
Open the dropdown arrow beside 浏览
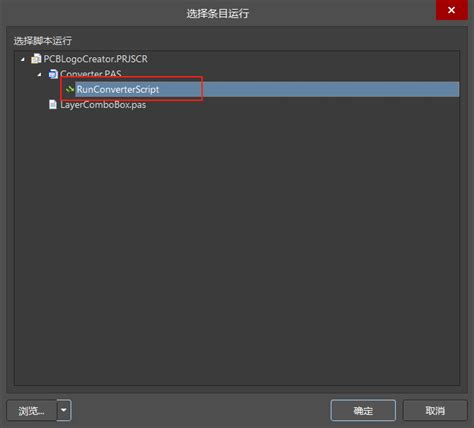pyautogui.click(x=64, y=410)
